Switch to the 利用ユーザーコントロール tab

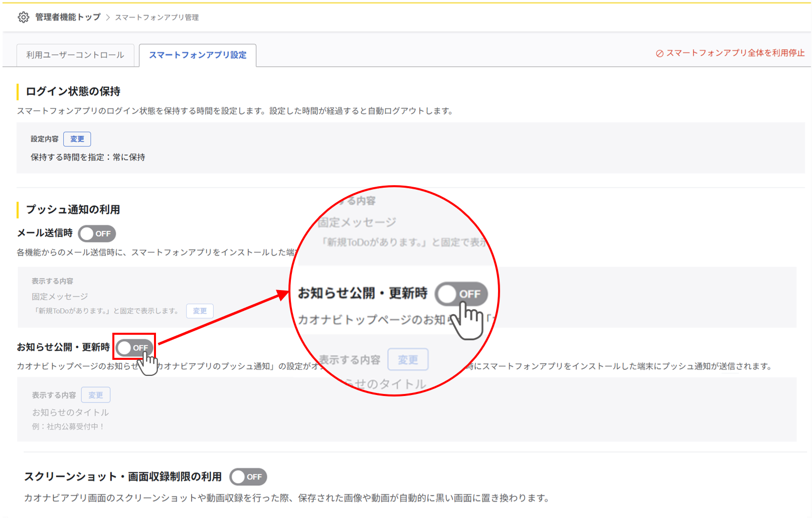pos(75,55)
